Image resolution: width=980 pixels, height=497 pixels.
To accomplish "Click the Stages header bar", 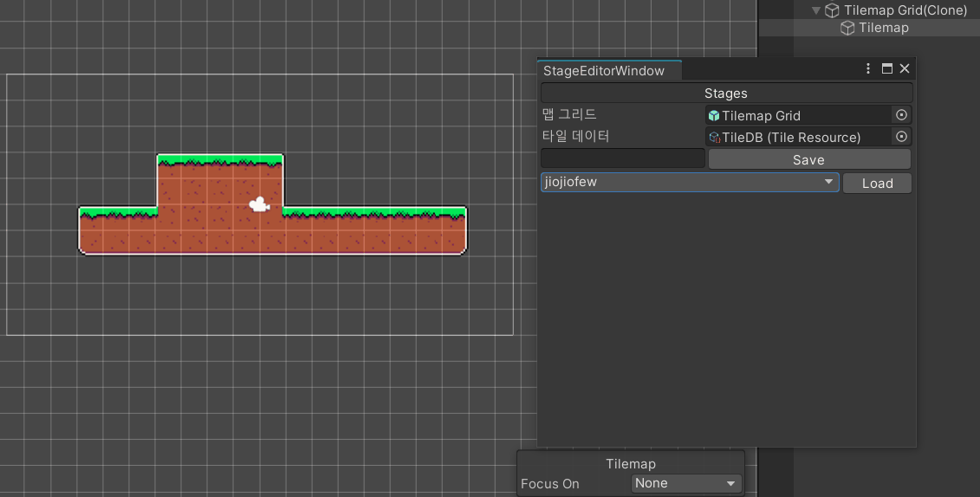I will tap(726, 93).
